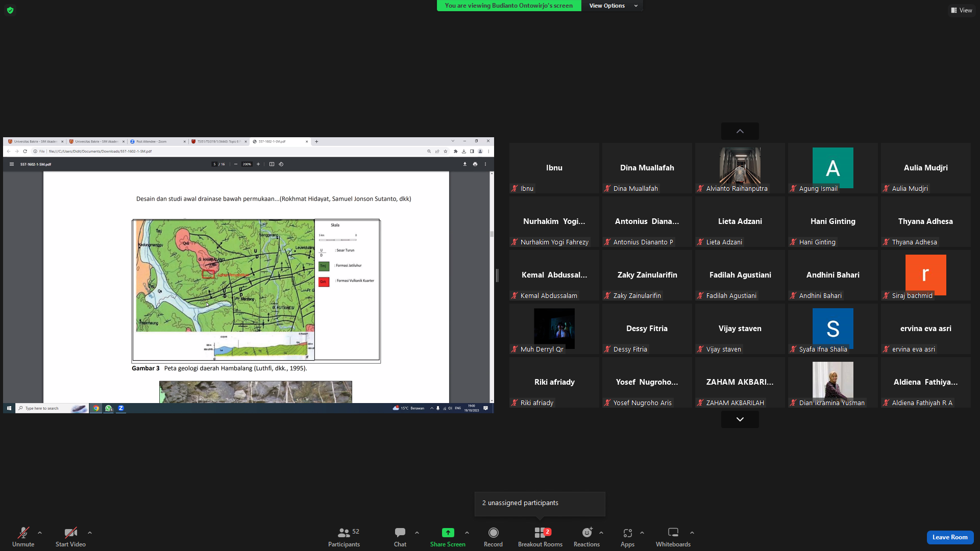The height and width of the screenshot is (551, 980).
Task: Click the View layout button
Action: pyautogui.click(x=961, y=10)
